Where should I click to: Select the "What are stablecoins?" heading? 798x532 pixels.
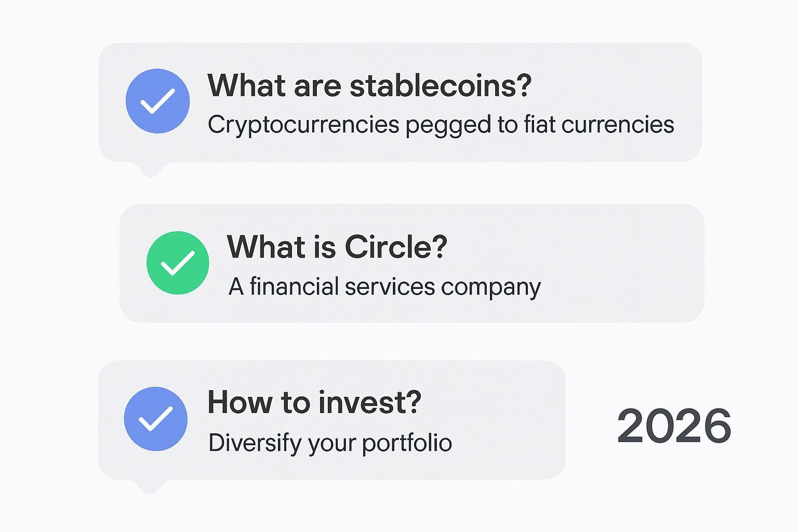[369, 86]
